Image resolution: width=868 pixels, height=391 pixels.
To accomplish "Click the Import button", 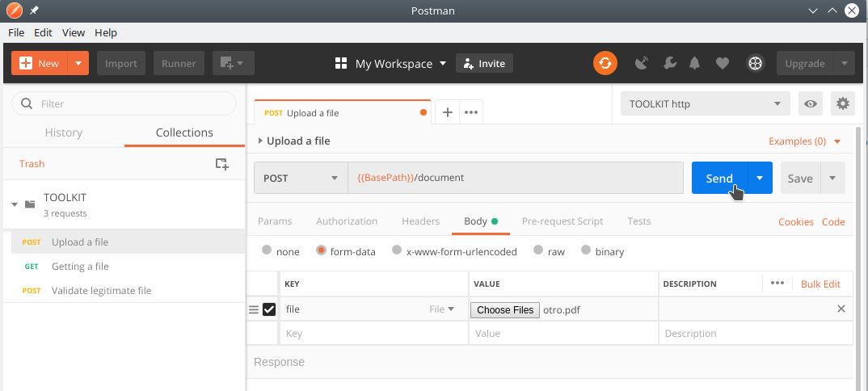I will pos(121,63).
